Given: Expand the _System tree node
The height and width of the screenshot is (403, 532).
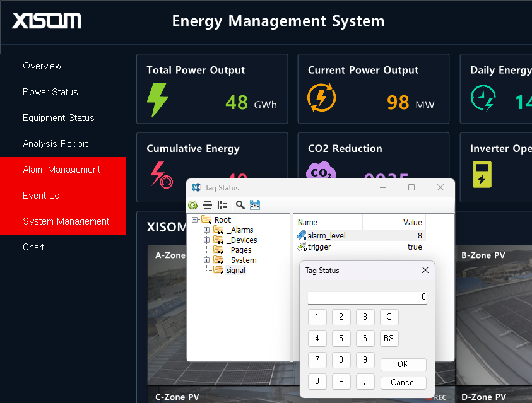Looking at the screenshot, I should 206,260.
